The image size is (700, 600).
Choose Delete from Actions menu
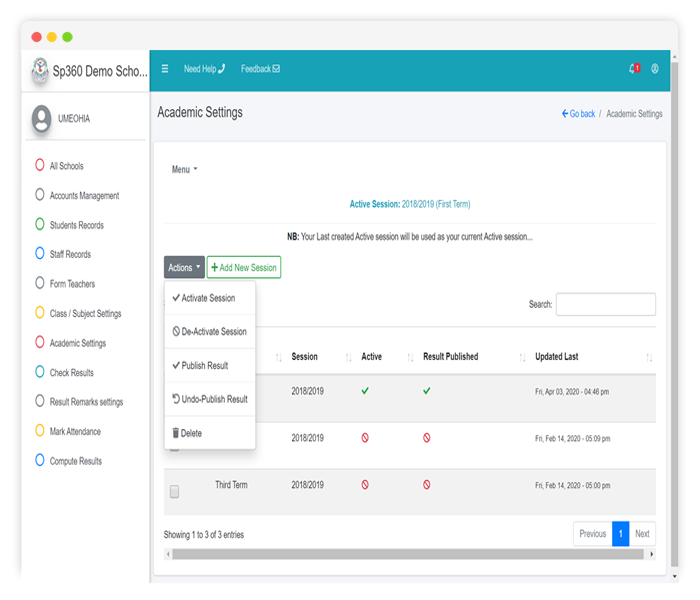210,433
